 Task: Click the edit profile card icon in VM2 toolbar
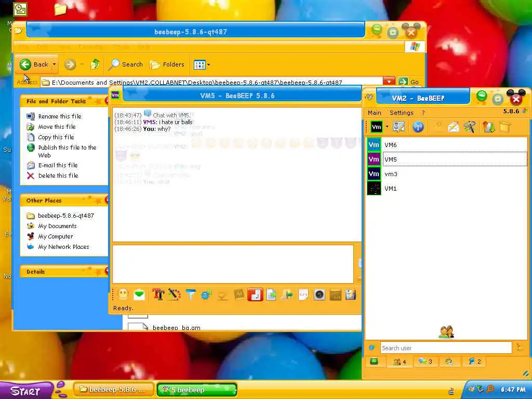pyautogui.click(x=399, y=127)
